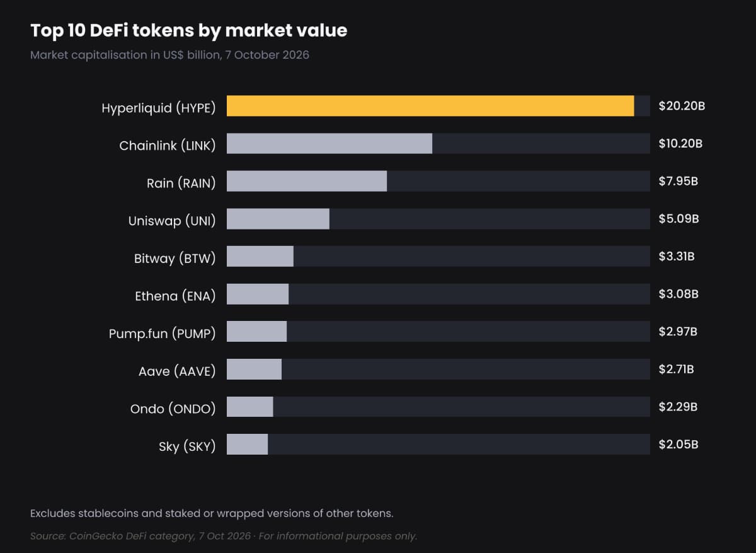This screenshot has width=756, height=553.
Task: Click the Ethena (ENA) label
Action: [175, 296]
